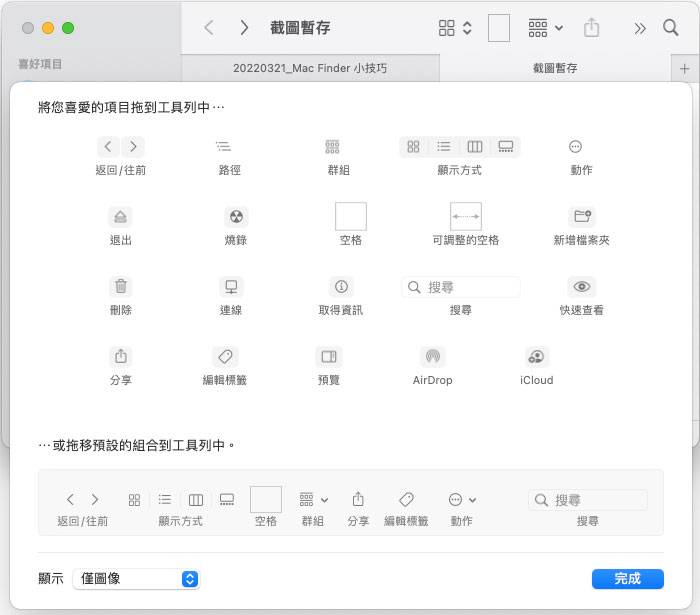Toggle the 快速查看 eye icon
Image resolution: width=700 pixels, height=615 pixels.
581,286
